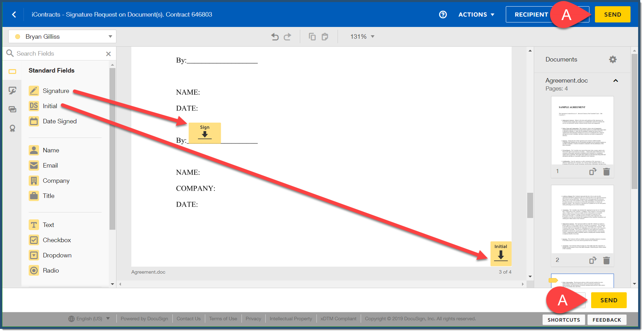This screenshot has width=644, height=332.
Task: Click the document view vertical scrollbar thumb
Action: [530, 205]
